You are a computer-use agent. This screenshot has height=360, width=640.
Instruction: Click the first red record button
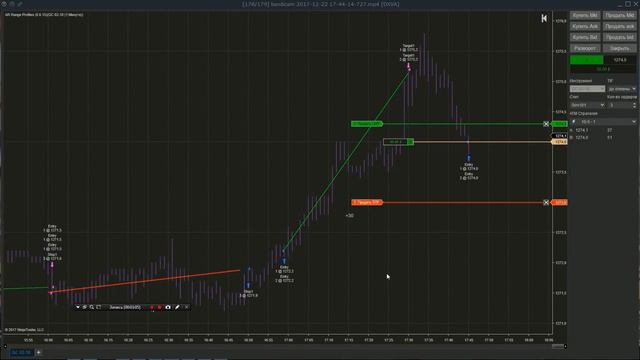[152, 307]
